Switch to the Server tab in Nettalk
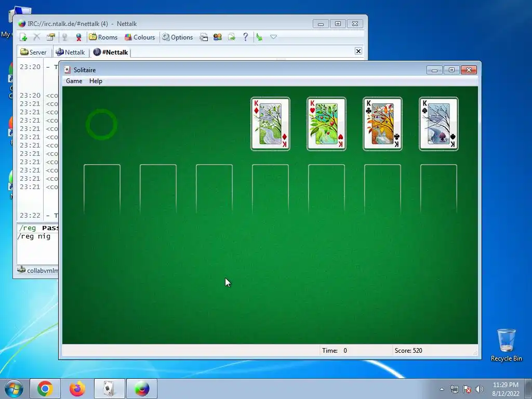This screenshot has height=399, width=532. (x=33, y=52)
